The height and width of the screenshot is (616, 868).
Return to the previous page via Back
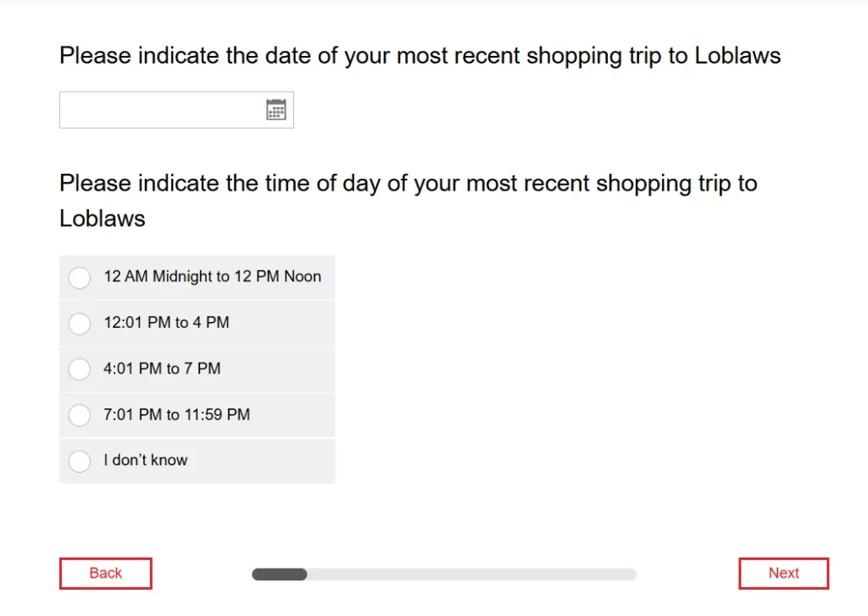[105, 573]
